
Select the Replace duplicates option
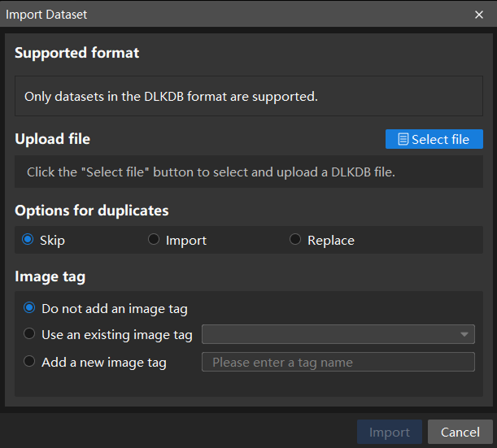pos(295,240)
